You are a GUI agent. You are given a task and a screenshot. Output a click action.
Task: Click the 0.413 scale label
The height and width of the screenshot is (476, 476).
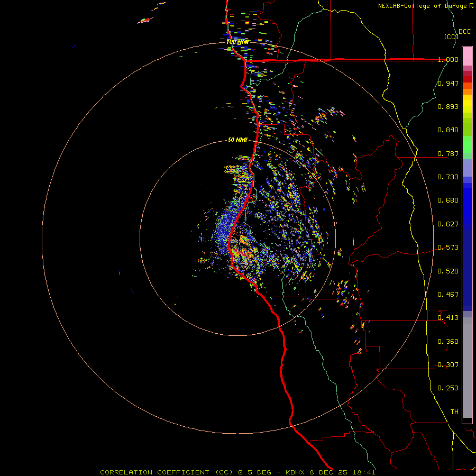pyautogui.click(x=448, y=318)
